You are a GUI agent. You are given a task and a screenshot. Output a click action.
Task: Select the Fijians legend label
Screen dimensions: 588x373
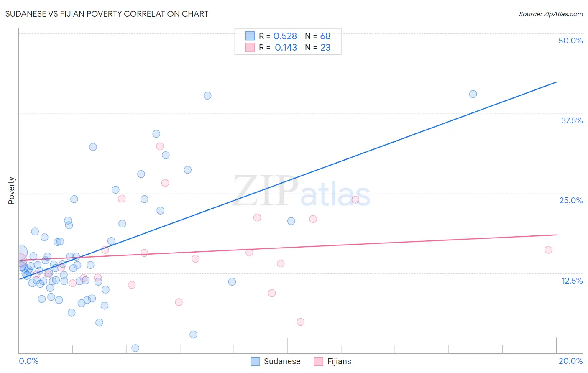[x=339, y=361]
